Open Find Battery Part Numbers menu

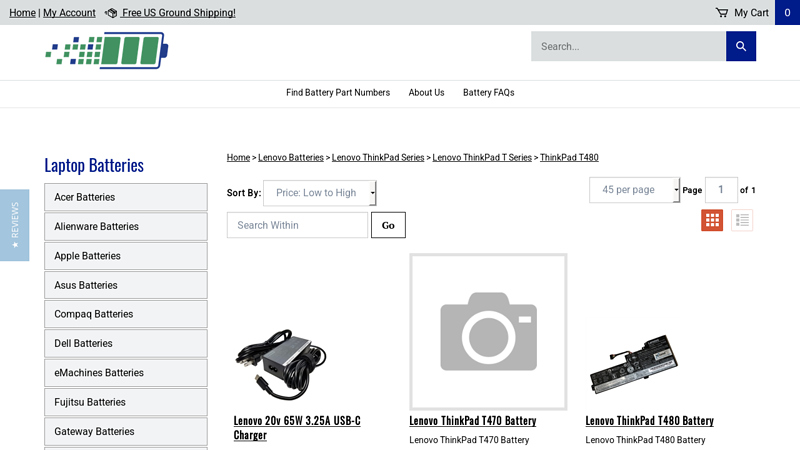[338, 93]
